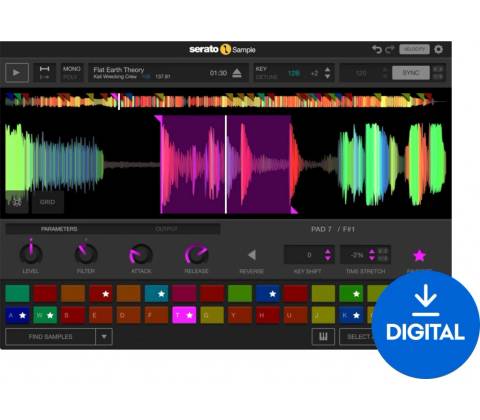Switch the MONO / POLY voice mode
This screenshot has width=480, height=420.
(x=71, y=73)
